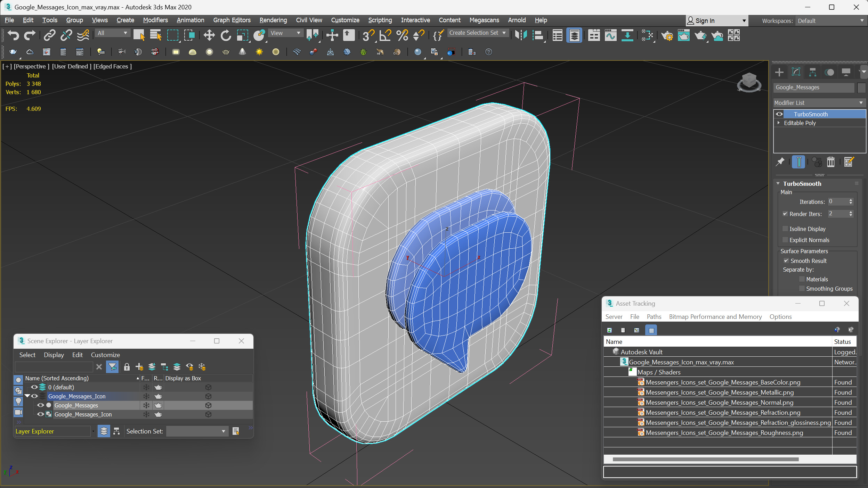Open the Modifier List dropdown

click(x=819, y=103)
